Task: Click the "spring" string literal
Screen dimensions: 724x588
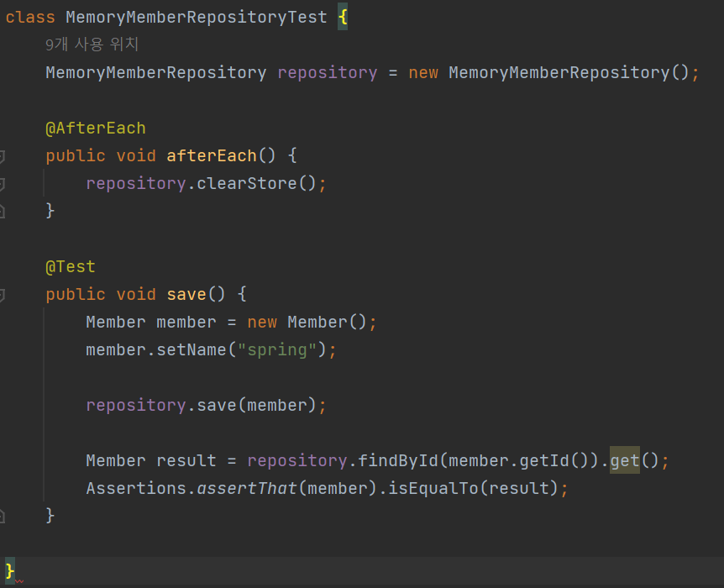Action: pyautogui.click(x=277, y=349)
